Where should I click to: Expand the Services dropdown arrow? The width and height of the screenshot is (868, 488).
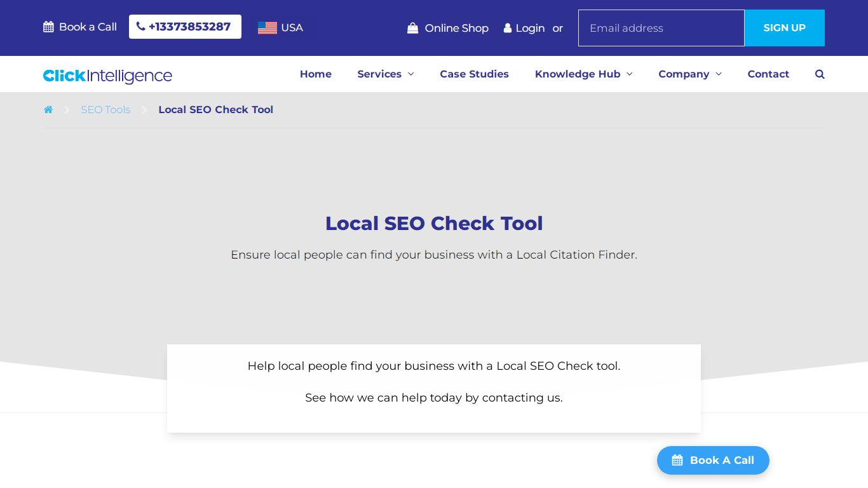tap(411, 74)
